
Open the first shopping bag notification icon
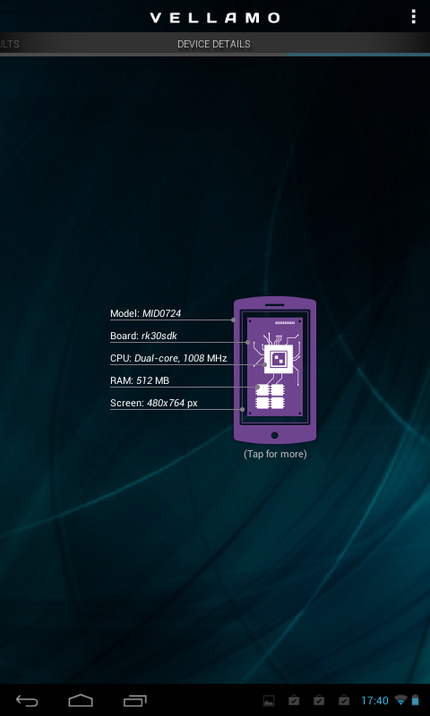pos(294,700)
